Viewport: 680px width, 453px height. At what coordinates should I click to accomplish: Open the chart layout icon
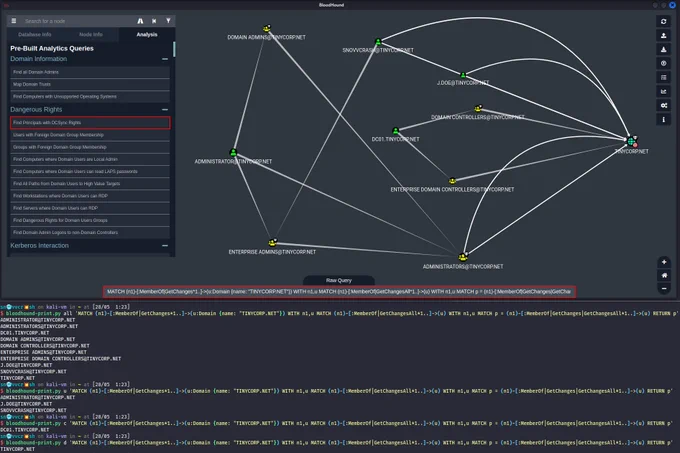[x=664, y=91]
